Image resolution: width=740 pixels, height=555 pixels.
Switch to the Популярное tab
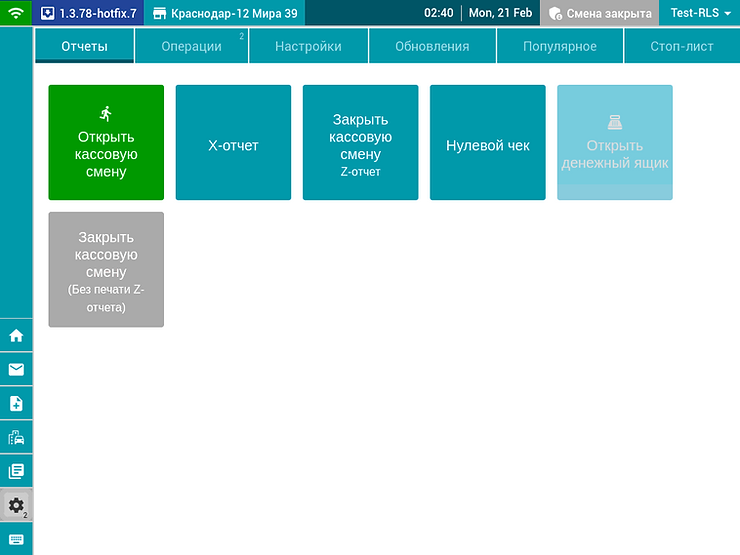(x=560, y=46)
